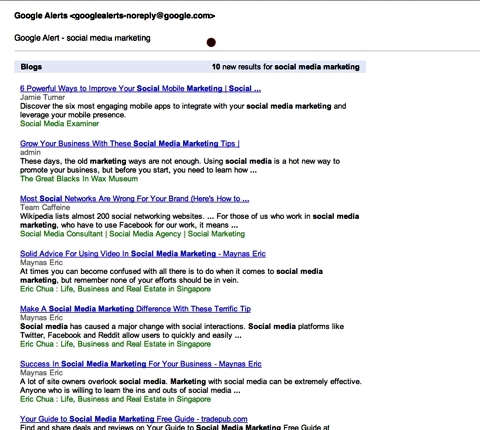Select 'Maynas Eric' author under Solid Advice result
Viewport: 480px width, 430px height.
click(x=41, y=262)
